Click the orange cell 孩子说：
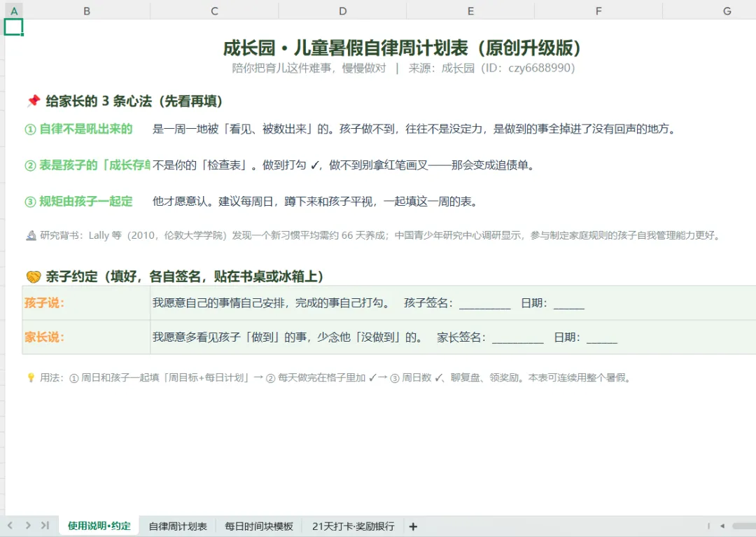The height and width of the screenshot is (537, 756). tap(86, 302)
